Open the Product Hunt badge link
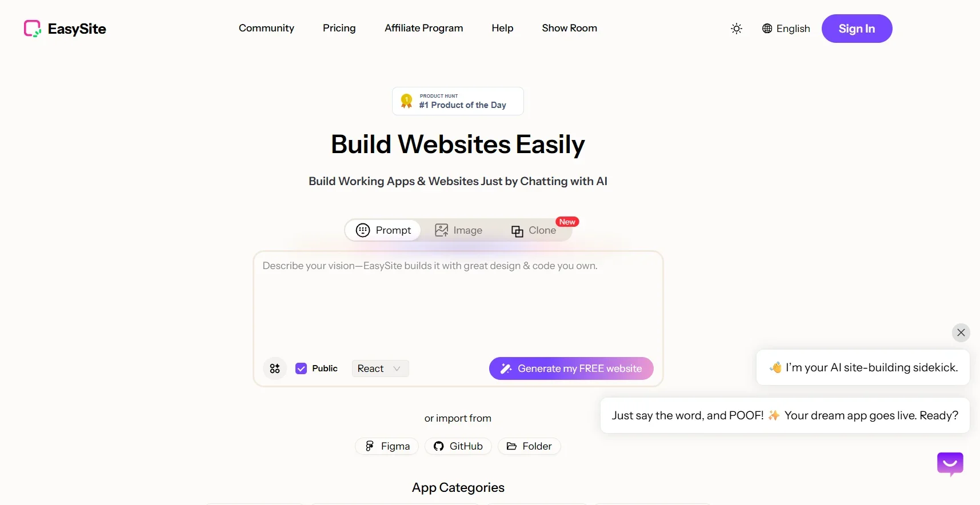The image size is (980, 505). [457, 101]
